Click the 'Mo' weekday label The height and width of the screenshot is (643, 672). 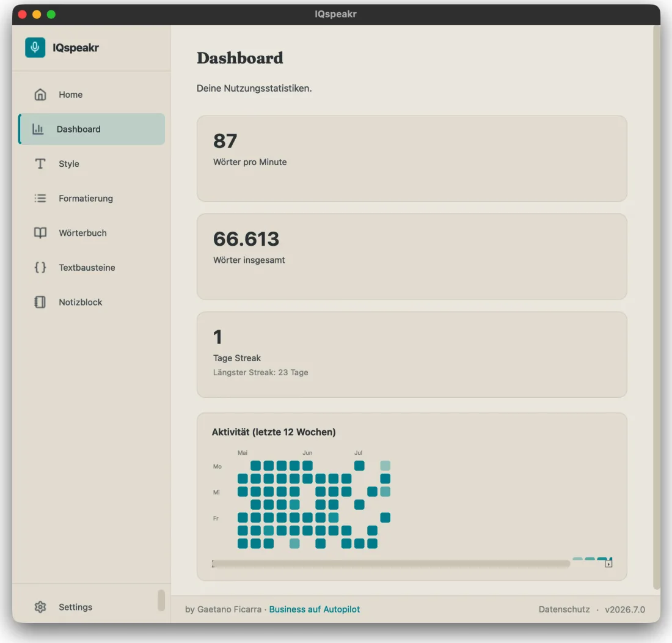217,466
